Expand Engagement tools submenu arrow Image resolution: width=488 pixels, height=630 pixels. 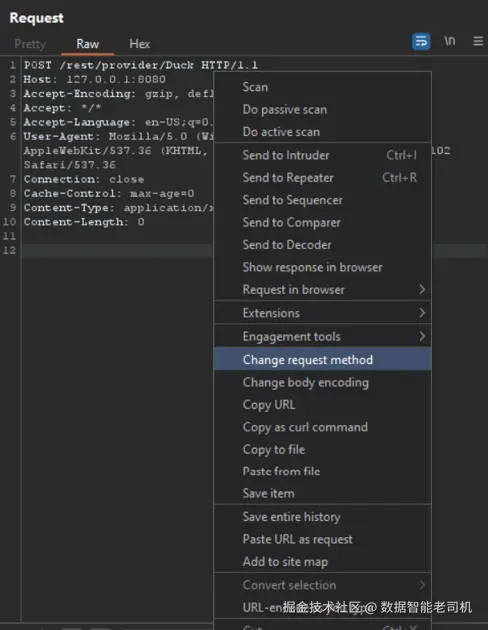click(x=422, y=336)
